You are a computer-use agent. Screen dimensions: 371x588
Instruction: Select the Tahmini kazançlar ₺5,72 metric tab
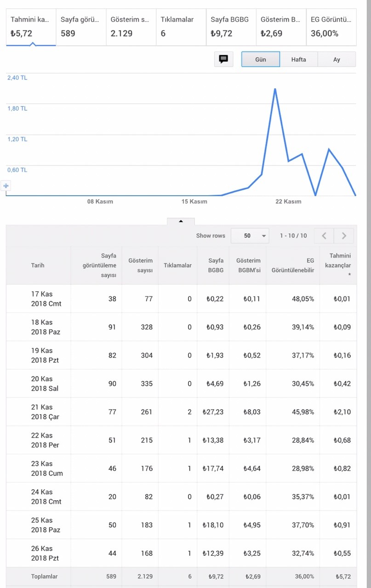[x=31, y=27]
